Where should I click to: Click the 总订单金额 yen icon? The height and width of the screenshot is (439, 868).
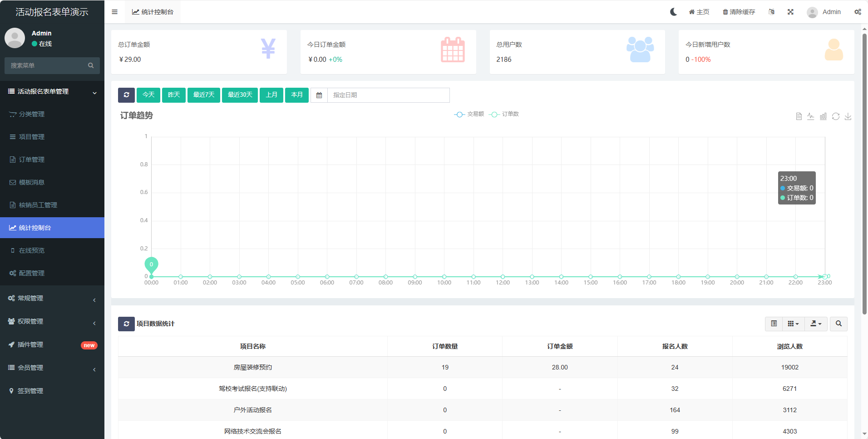coord(268,49)
